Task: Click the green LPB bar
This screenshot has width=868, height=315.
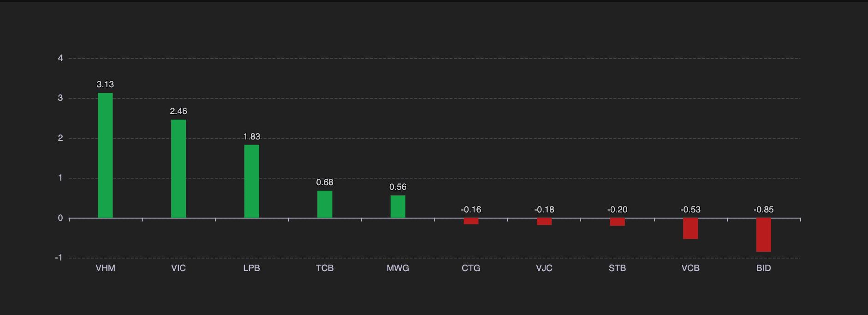Action: [x=252, y=182]
